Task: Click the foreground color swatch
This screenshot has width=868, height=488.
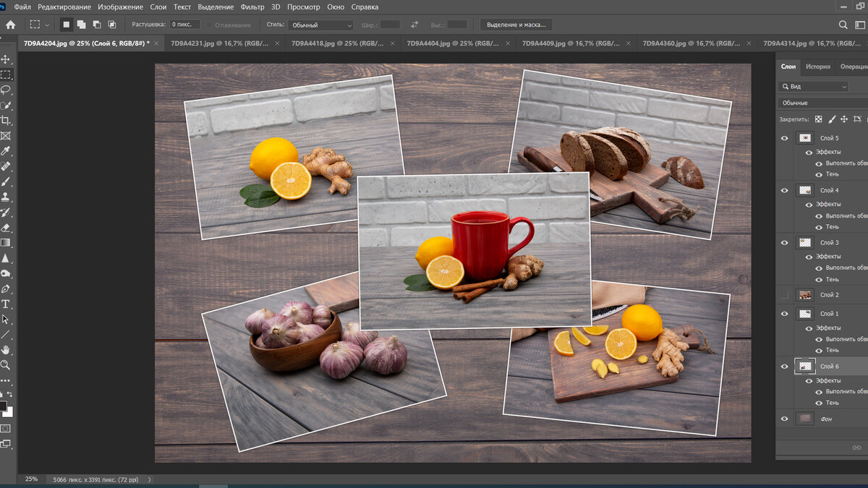Action: click(x=3, y=406)
